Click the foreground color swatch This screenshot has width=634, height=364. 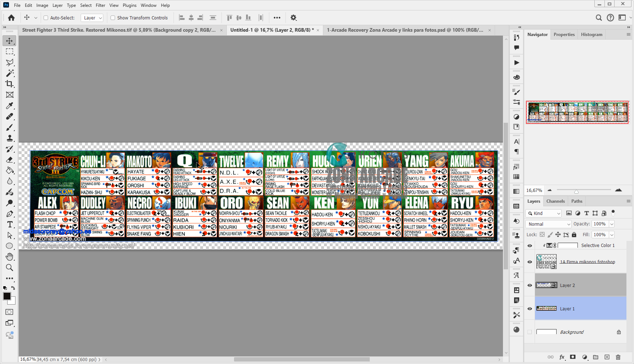point(7,296)
